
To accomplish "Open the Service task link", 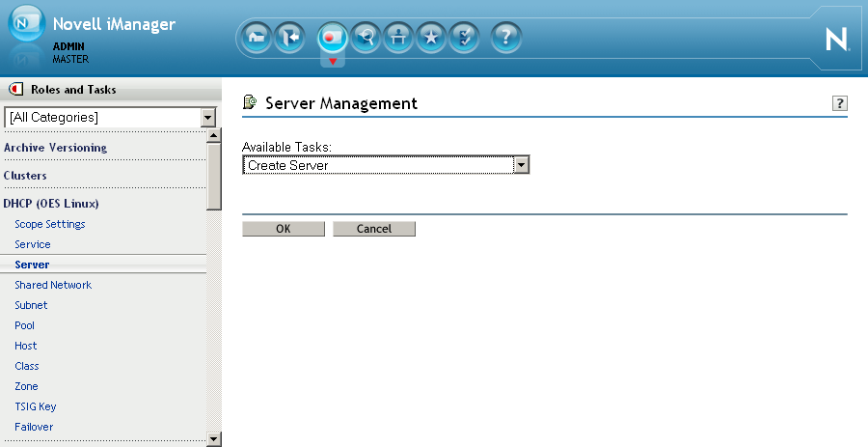I will (x=33, y=244).
